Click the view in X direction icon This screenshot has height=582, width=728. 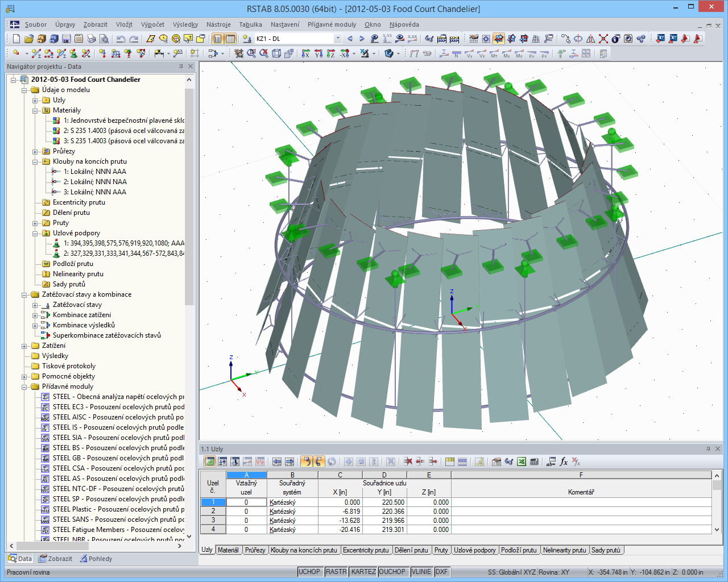click(x=306, y=53)
